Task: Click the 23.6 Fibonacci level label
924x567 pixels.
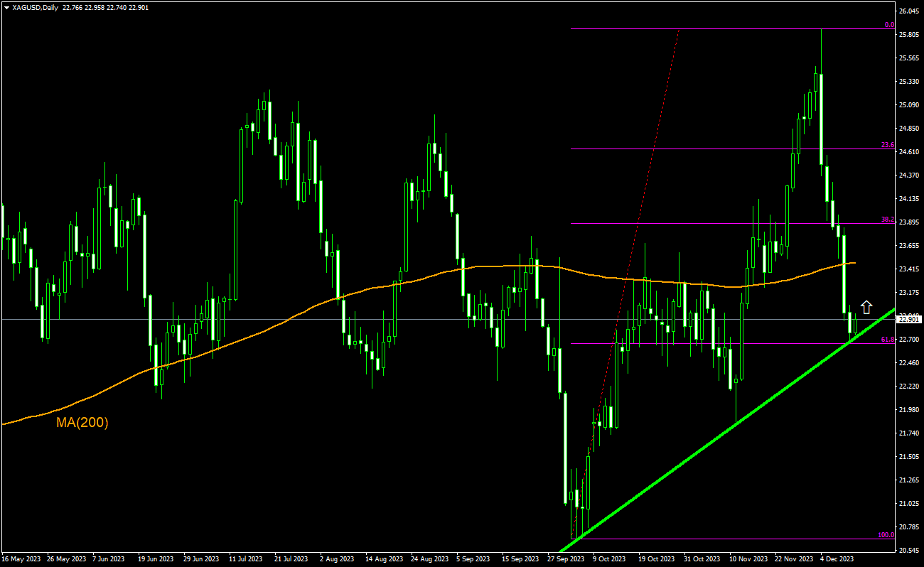Action: point(887,145)
